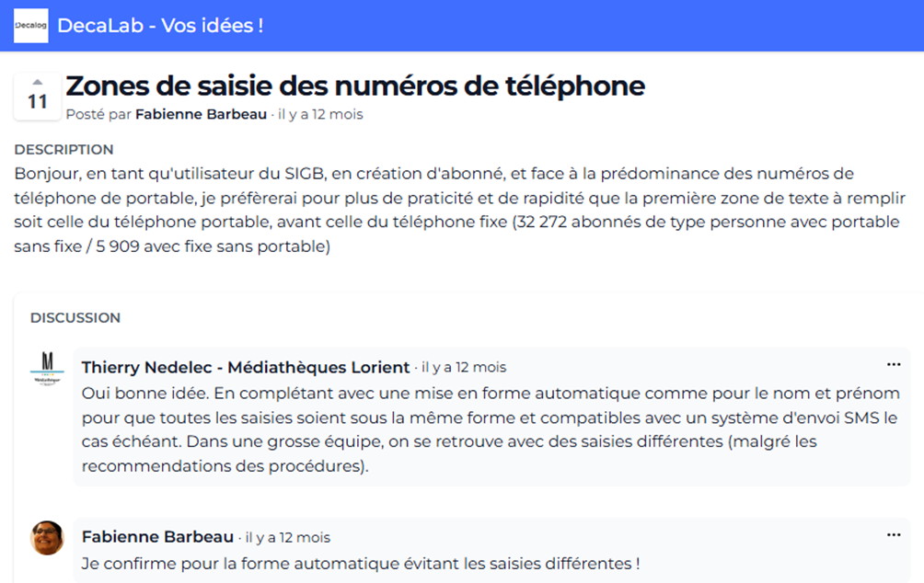
Task: Open the three-dots menu on Fabienne Barbeau's comment
Action: coord(893,534)
